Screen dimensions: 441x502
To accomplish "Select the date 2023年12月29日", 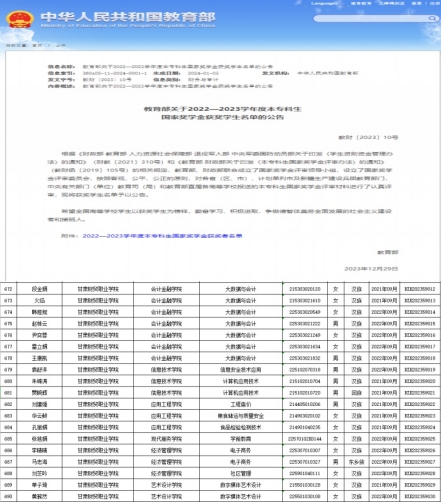I will click(x=371, y=269).
